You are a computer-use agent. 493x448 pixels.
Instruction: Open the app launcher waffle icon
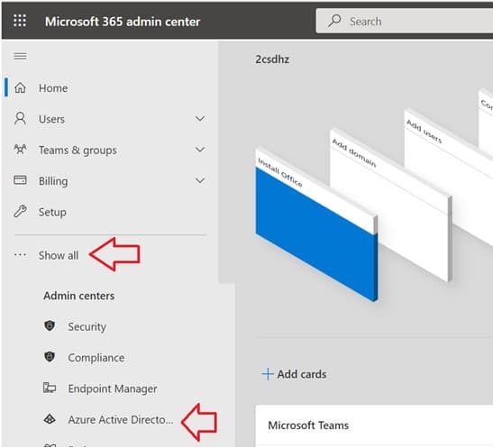20,21
